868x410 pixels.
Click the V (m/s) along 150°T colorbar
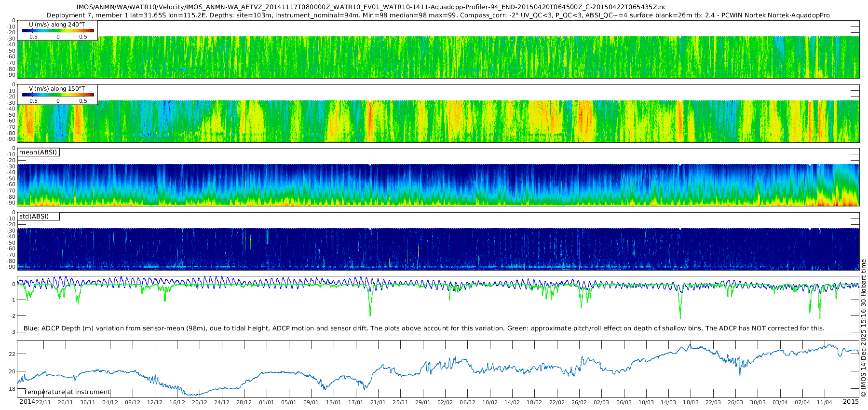coord(58,95)
